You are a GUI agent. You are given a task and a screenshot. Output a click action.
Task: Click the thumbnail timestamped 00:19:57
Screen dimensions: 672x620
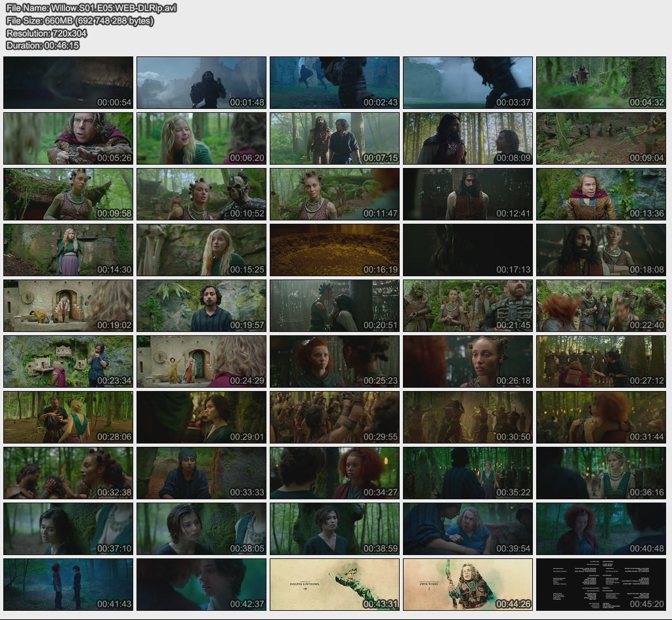(x=201, y=306)
